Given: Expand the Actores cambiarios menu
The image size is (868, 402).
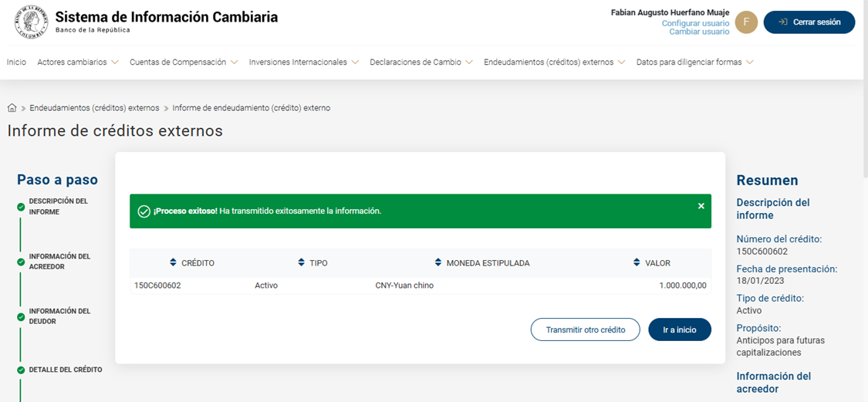Looking at the screenshot, I should click(77, 62).
